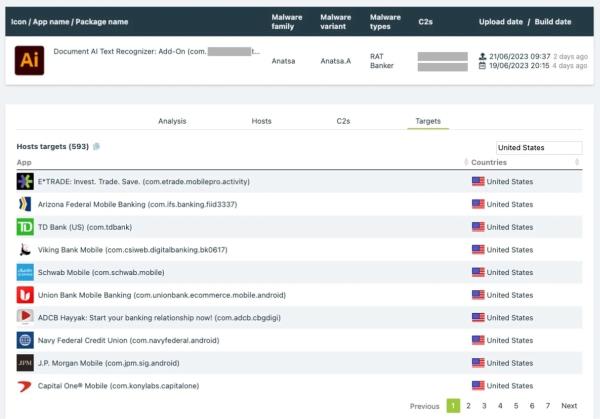The image size is (600, 419).
Task: Click Union Bank Mobile Banking row text
Action: click(161, 295)
